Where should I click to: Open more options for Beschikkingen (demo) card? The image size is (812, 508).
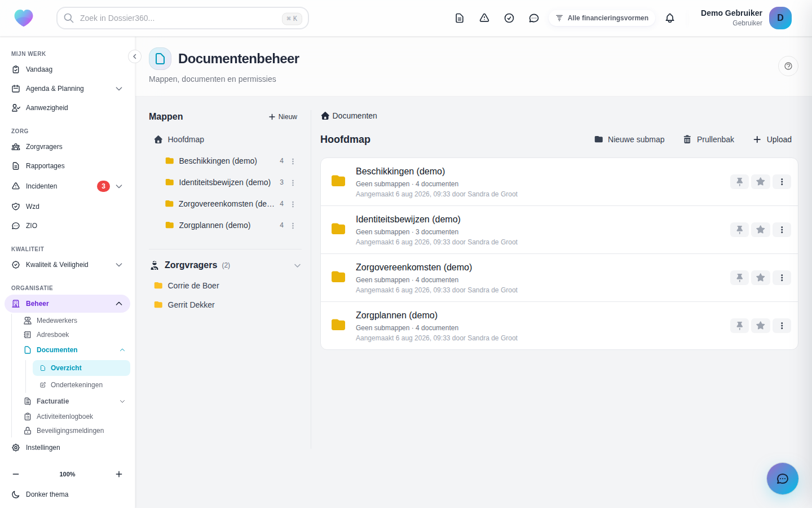click(x=782, y=182)
